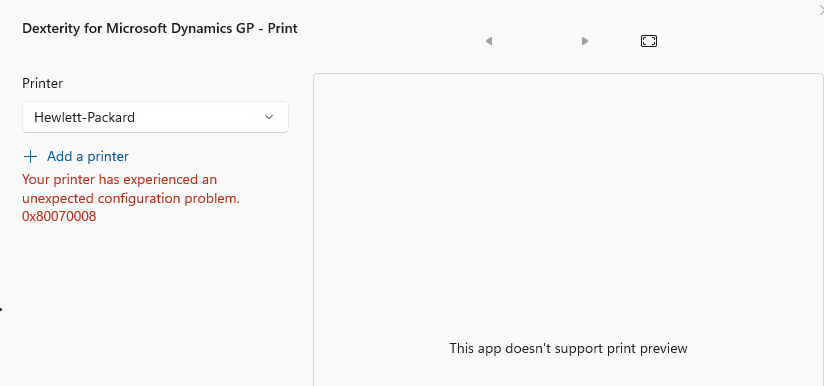Select the Hewlett-Packard text in the printer combo box
Screen dimensions: 824x386
coord(84,117)
